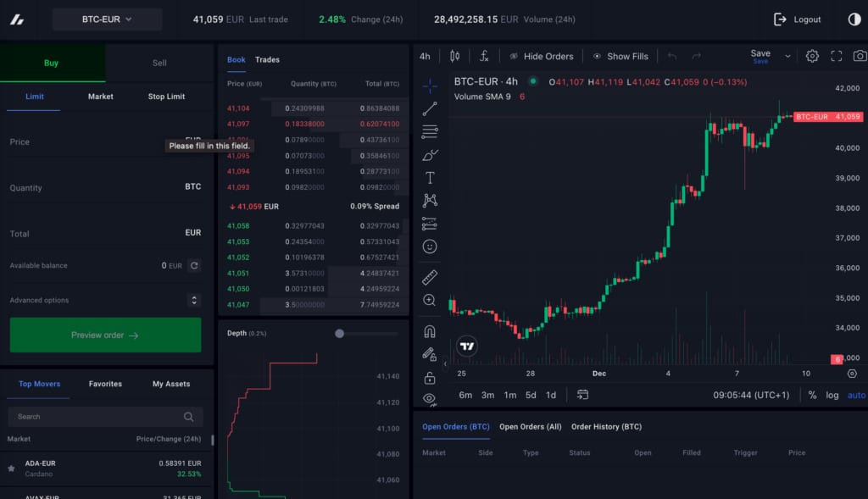868x499 pixels.
Task: Toggle the light/dark theme icon
Action: pos(854,19)
